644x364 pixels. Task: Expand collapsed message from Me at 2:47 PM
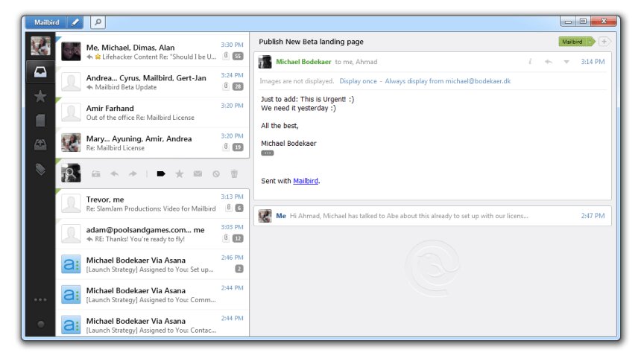tap(432, 216)
